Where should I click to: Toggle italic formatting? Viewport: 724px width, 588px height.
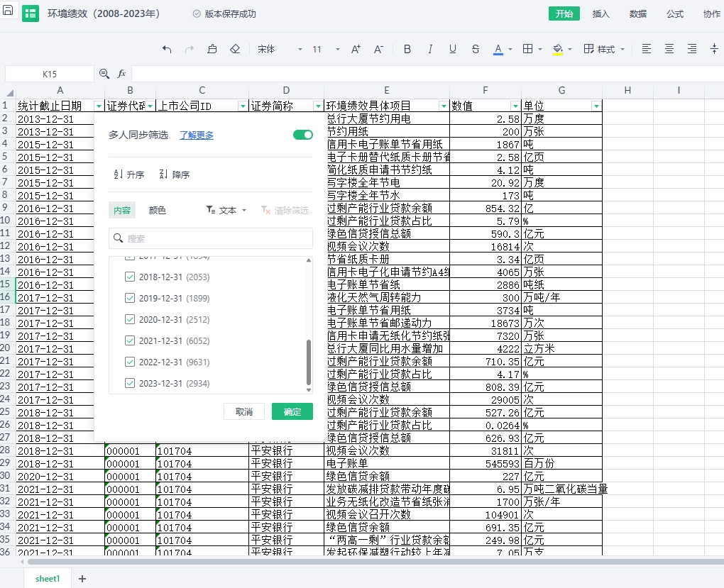click(430, 49)
